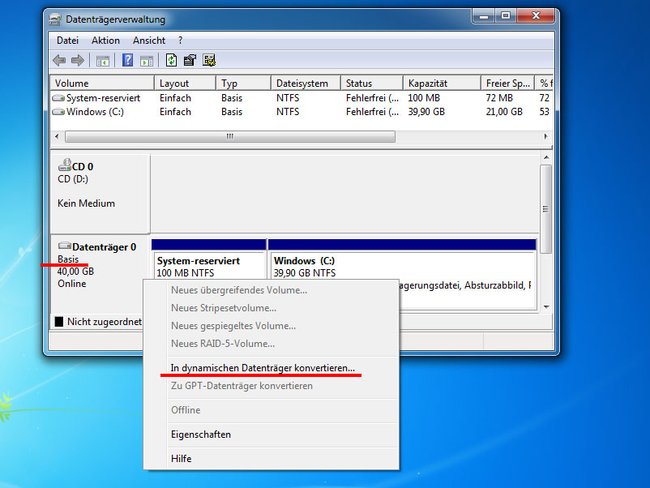Select the Windows (C:) row in volume list
Image resolution: width=650 pixels, height=488 pixels.
coord(302,112)
